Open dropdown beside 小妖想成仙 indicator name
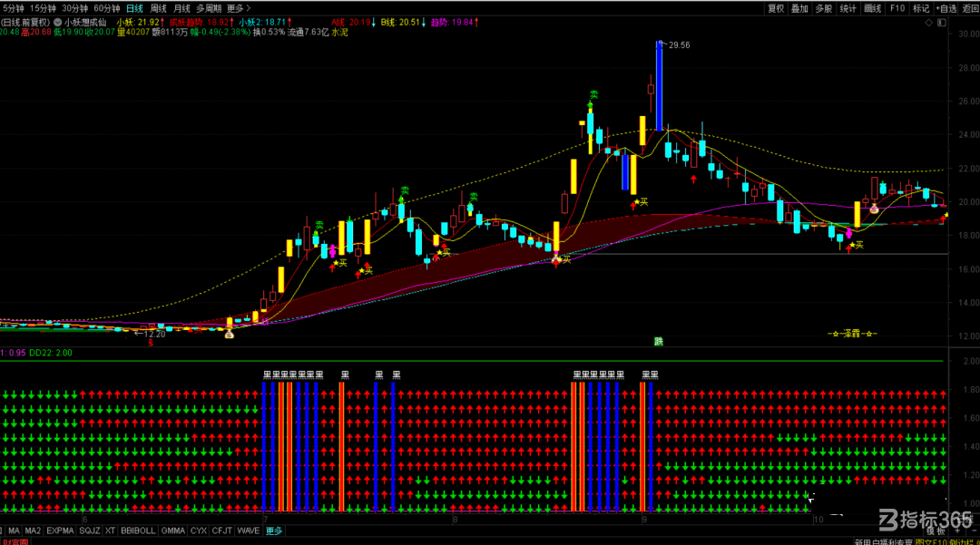 [57, 23]
